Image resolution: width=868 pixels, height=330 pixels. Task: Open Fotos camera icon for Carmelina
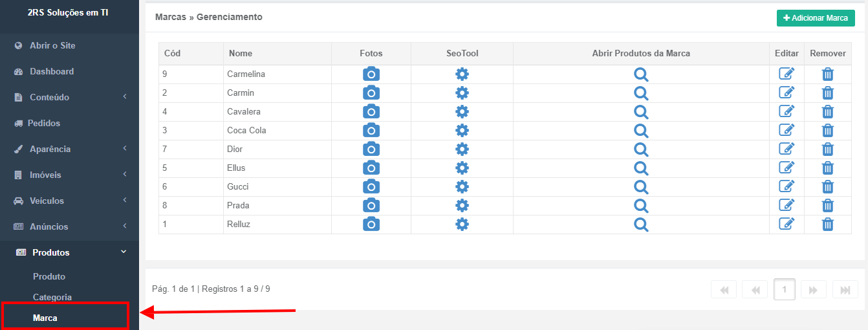(x=371, y=74)
